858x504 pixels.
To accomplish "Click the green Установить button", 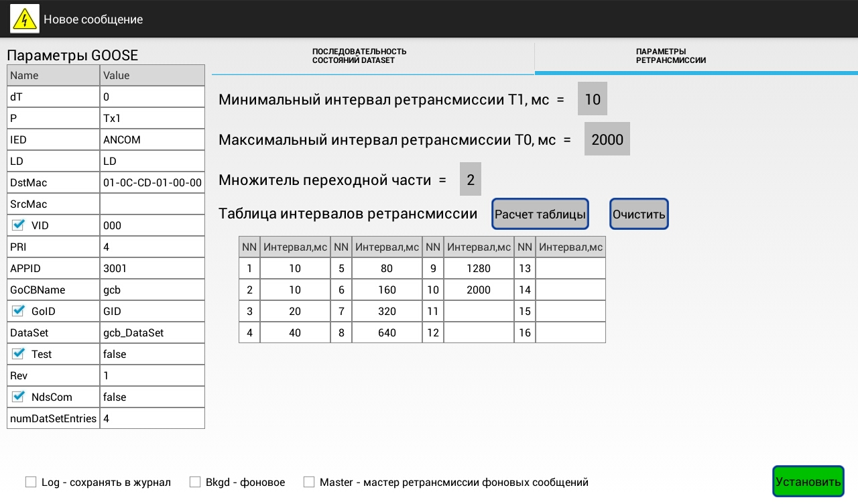I will click(808, 482).
